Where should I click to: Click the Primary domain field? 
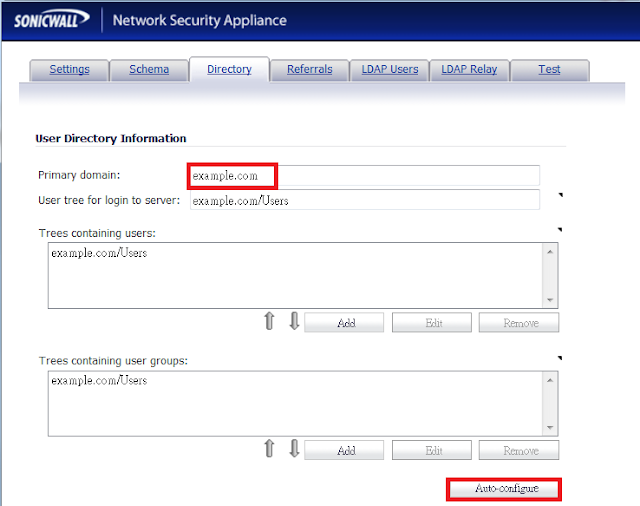365,176
